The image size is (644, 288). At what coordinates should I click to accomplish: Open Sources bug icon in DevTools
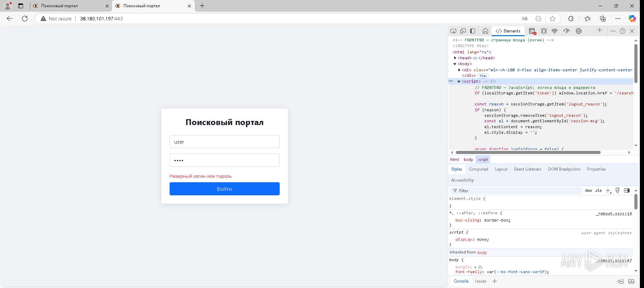pyautogui.click(x=544, y=31)
